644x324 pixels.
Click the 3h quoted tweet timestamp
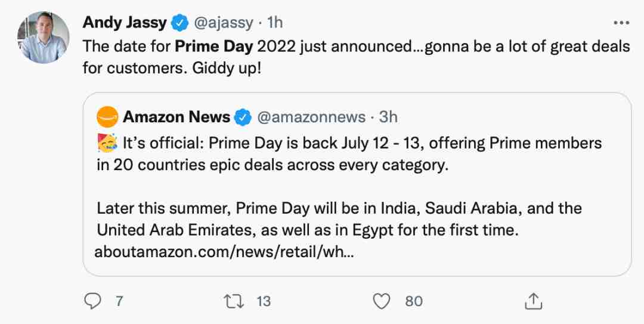tap(388, 118)
